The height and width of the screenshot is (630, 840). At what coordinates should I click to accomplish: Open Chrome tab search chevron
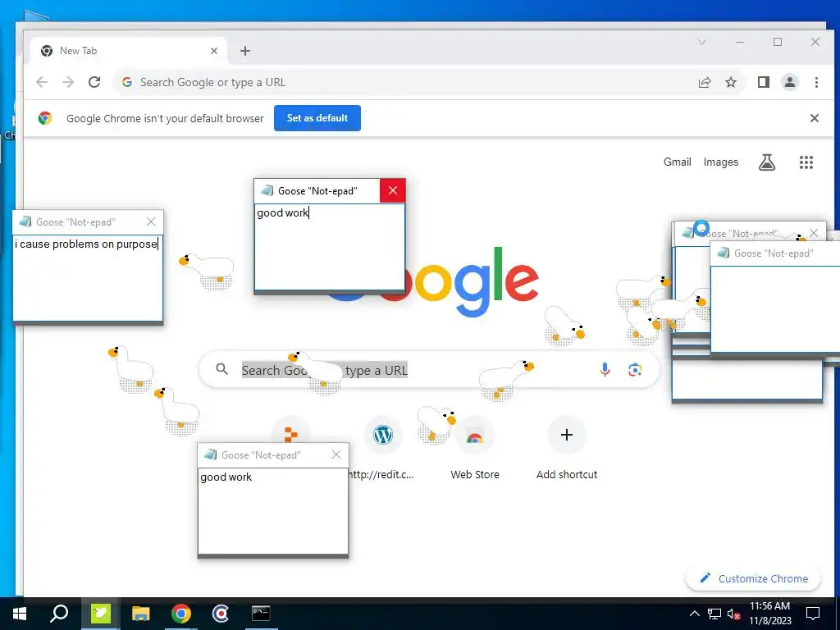pyautogui.click(x=702, y=42)
